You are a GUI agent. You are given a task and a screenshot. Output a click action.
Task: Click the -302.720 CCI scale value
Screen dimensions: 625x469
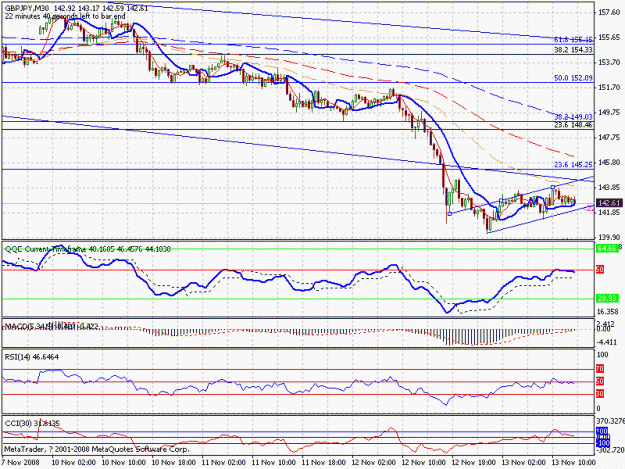click(x=610, y=450)
